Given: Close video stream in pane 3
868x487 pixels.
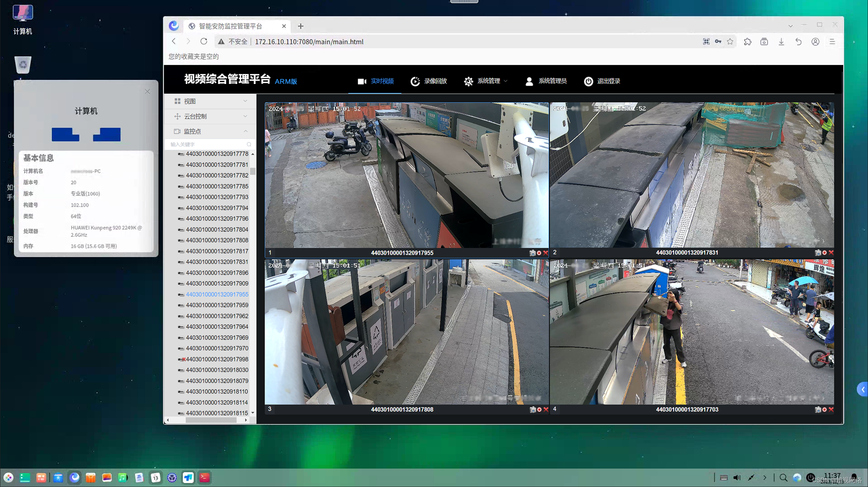Looking at the screenshot, I should (546, 410).
